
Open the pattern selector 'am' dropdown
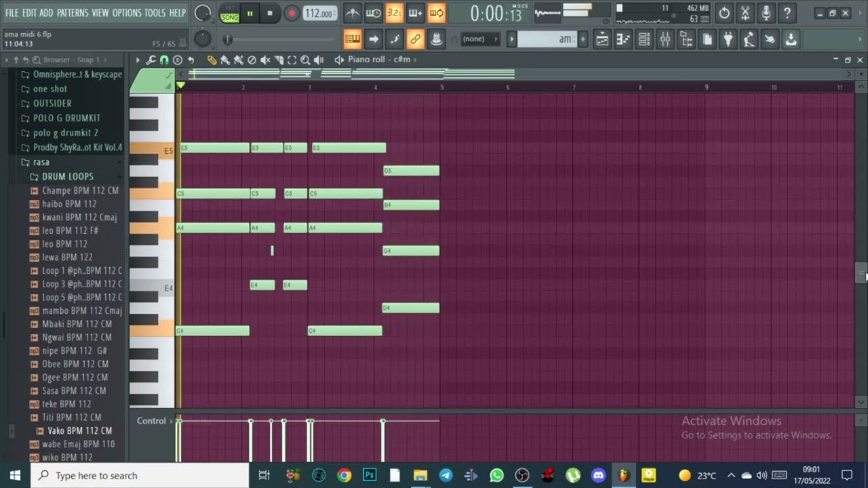point(547,39)
